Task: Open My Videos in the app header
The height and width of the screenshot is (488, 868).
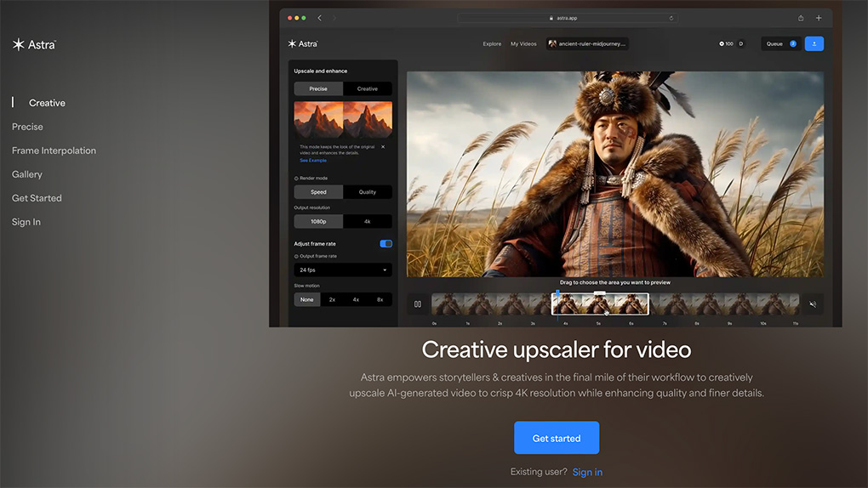Action: pos(523,43)
